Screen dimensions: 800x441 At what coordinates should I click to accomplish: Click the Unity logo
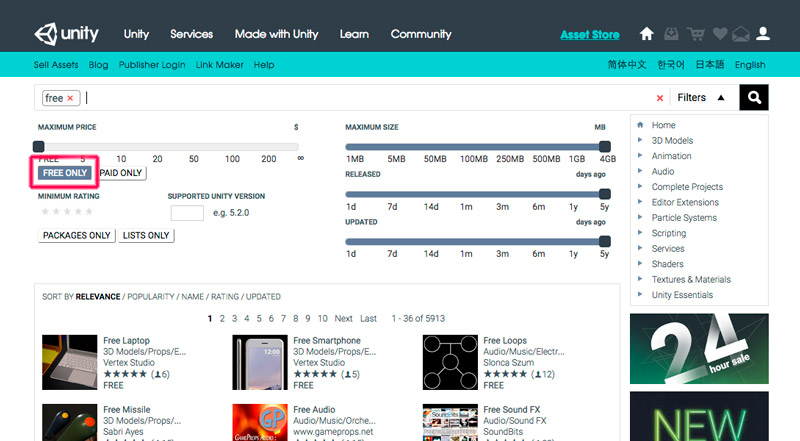(66, 34)
